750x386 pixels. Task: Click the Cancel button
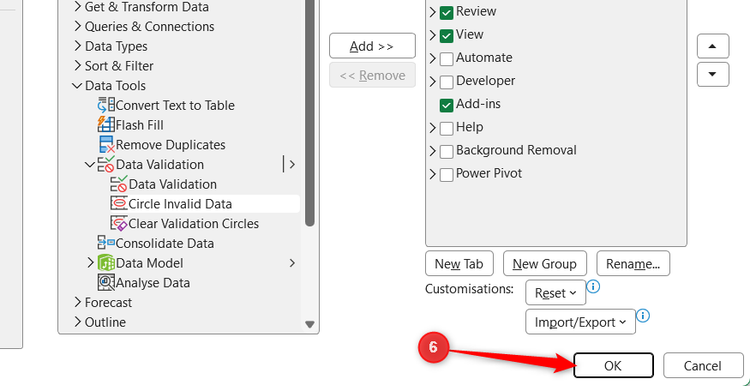click(703, 366)
